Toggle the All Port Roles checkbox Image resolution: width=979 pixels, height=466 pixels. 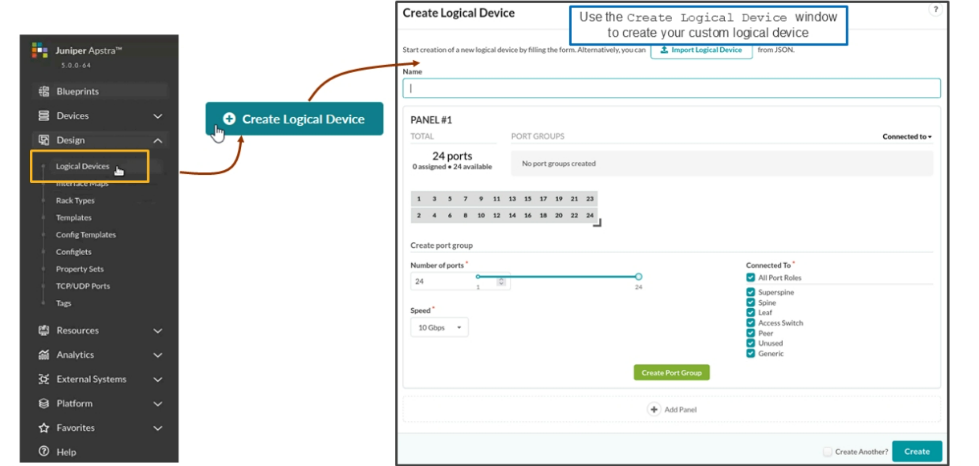[750, 277]
